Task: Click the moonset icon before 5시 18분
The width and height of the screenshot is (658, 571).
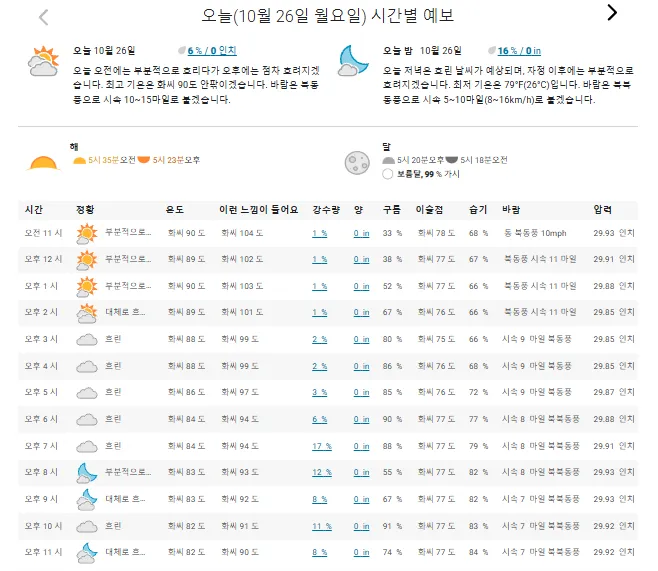Action: pos(452,160)
